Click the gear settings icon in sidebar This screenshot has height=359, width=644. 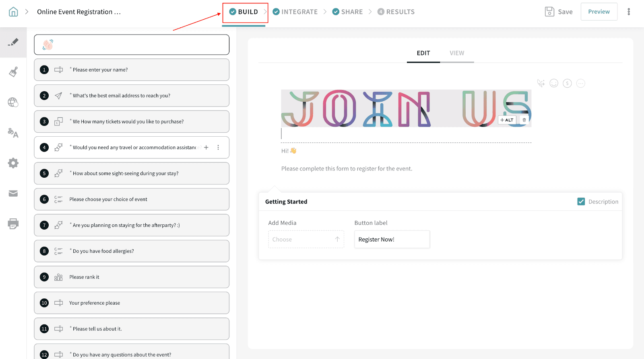pos(13,163)
